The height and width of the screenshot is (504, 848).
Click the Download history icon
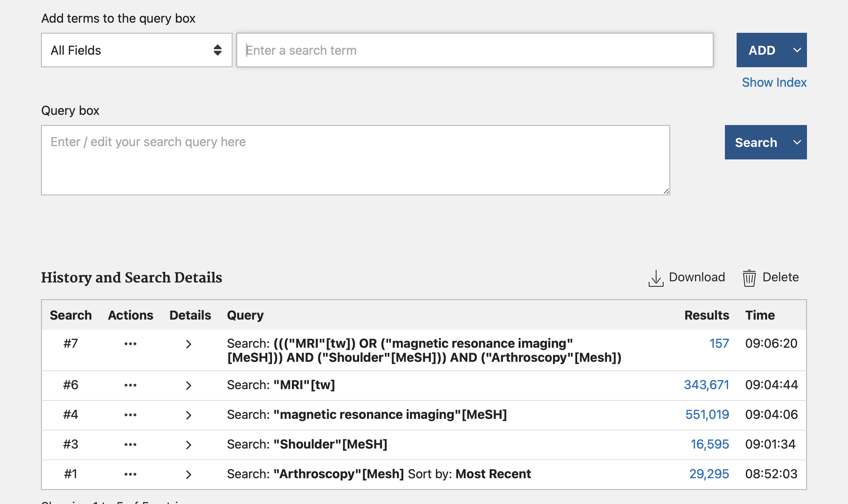point(656,278)
